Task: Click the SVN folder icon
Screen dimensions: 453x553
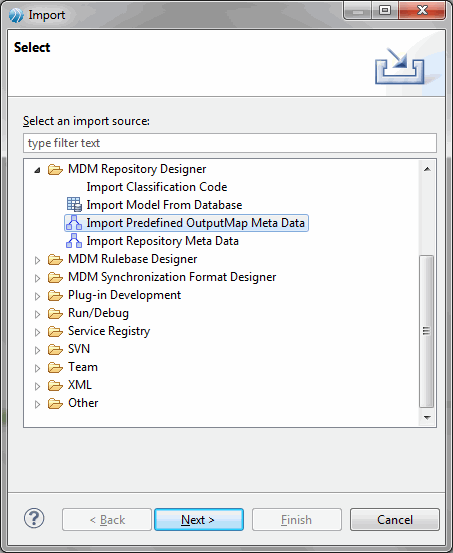Action: [x=55, y=349]
